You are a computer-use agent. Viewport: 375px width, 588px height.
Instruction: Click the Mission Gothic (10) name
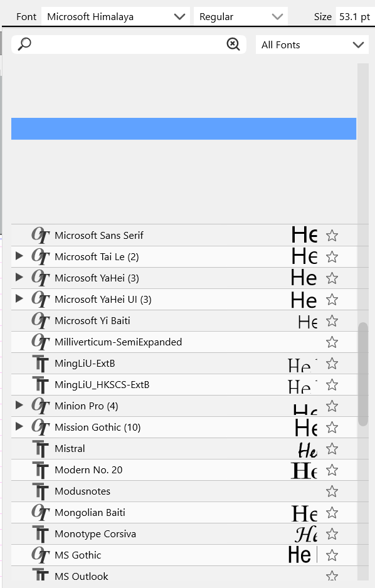click(97, 428)
